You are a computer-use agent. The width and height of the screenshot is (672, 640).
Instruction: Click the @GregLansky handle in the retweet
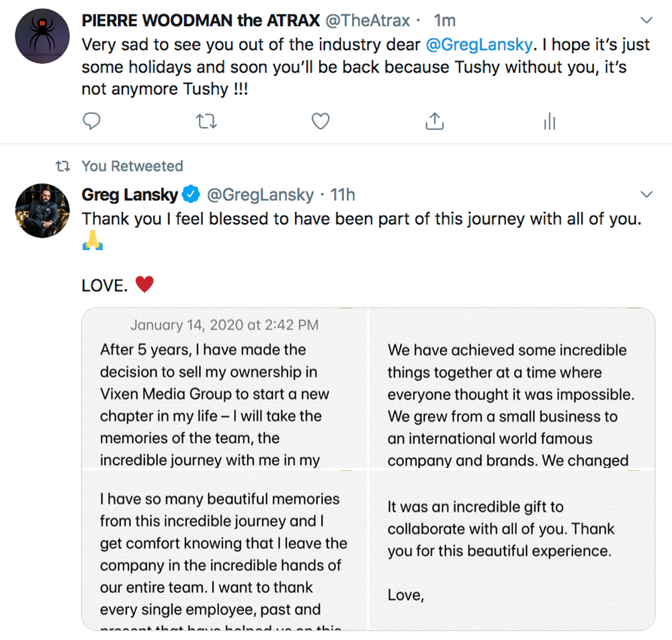(x=260, y=195)
